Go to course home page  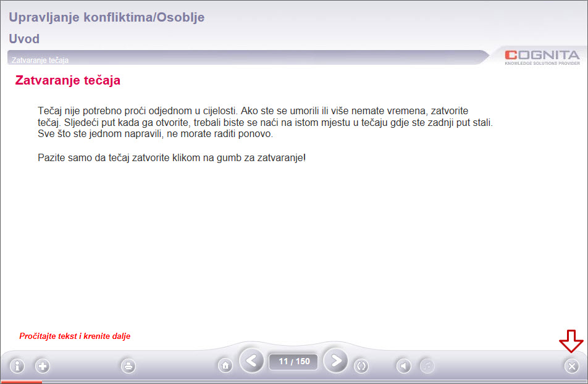pos(225,366)
